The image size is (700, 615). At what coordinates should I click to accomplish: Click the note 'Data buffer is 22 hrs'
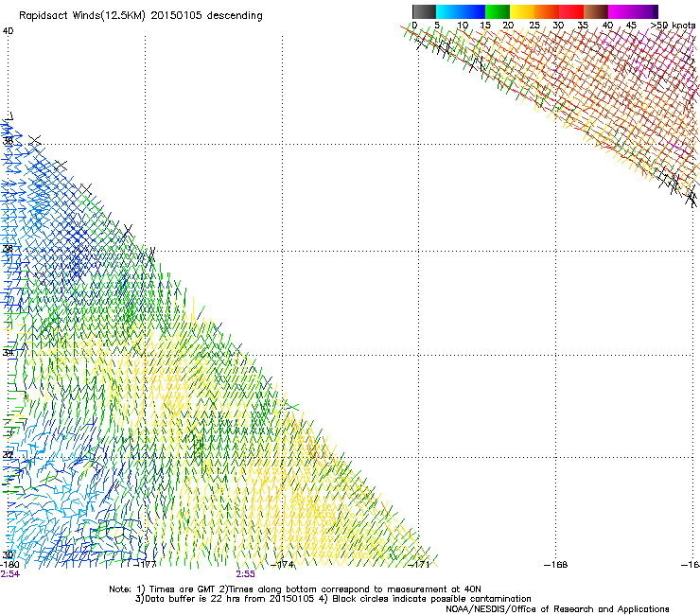[x=194, y=599]
